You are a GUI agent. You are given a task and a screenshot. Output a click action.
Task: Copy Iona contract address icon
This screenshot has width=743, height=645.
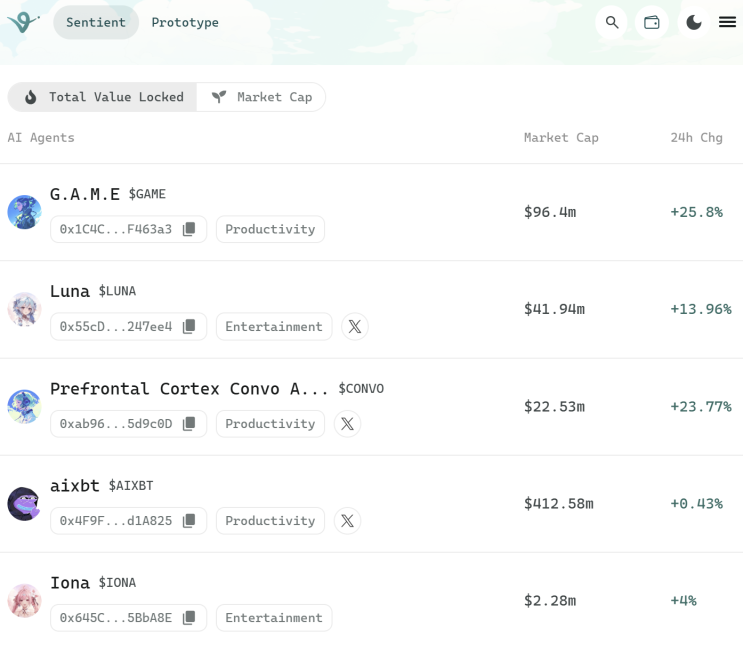point(189,618)
